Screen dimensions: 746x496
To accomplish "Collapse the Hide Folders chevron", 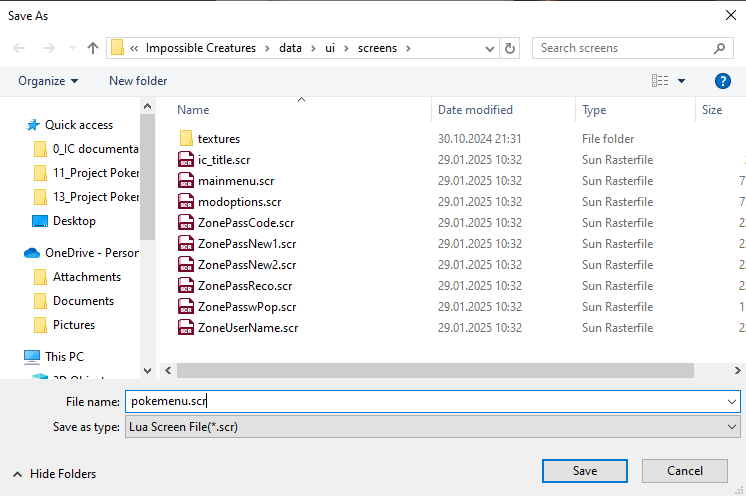I will coord(17,474).
